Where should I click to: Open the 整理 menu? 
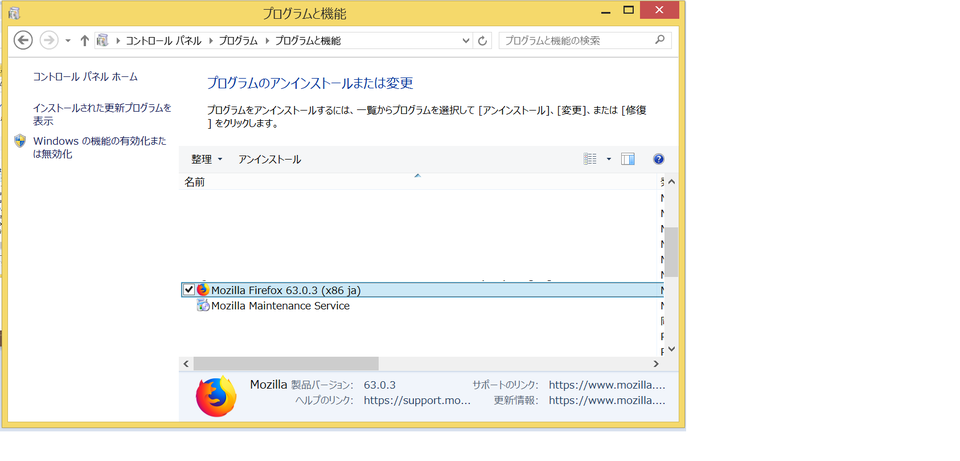coord(206,159)
